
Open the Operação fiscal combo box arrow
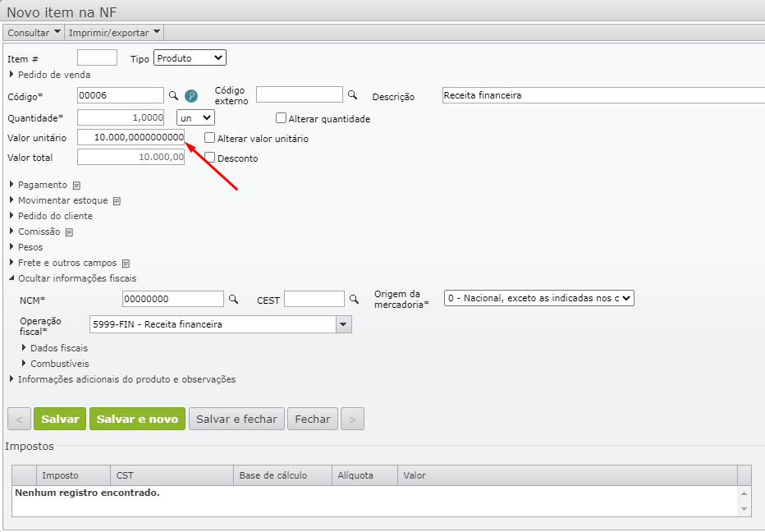[343, 324]
